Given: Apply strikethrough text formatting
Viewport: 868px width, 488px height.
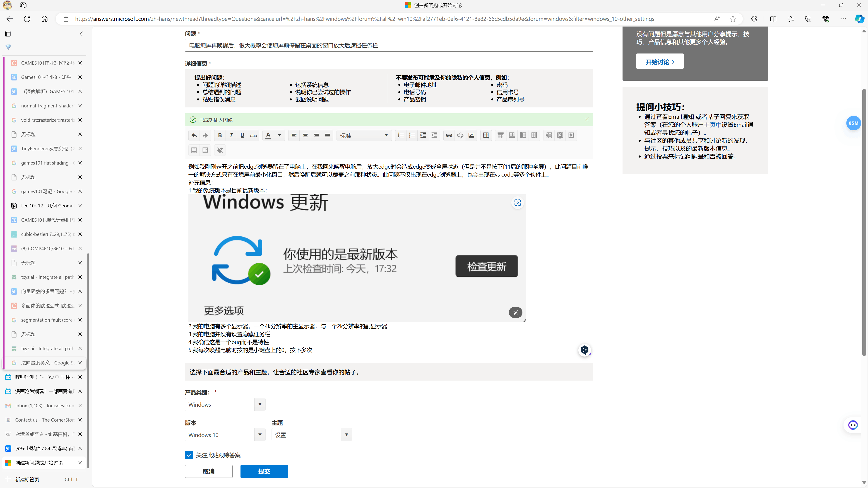Looking at the screenshot, I should pos(253,135).
